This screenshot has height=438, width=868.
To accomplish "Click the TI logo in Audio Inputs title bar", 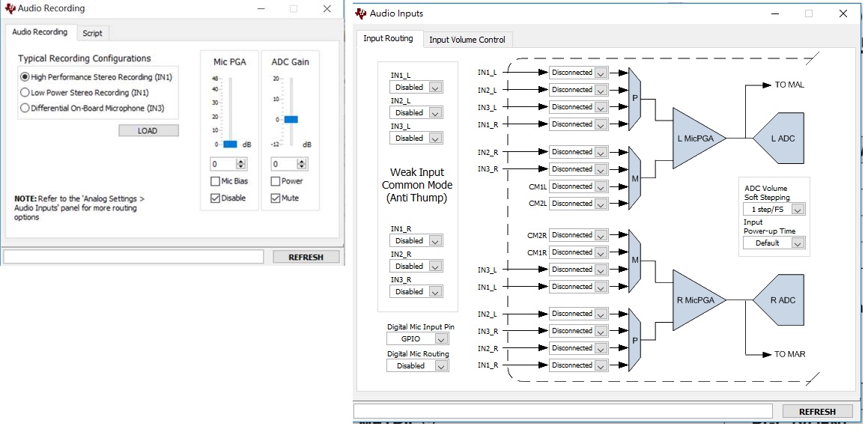I will pyautogui.click(x=361, y=13).
